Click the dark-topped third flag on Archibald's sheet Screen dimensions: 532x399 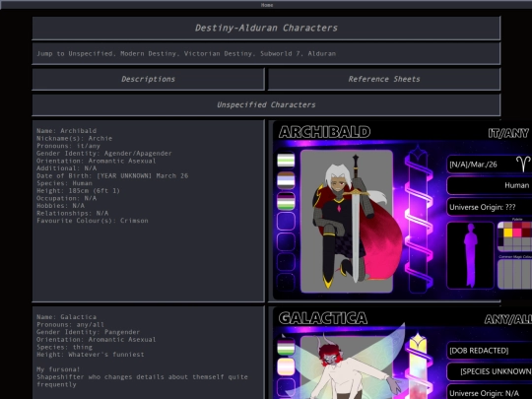pyautogui.click(x=286, y=201)
